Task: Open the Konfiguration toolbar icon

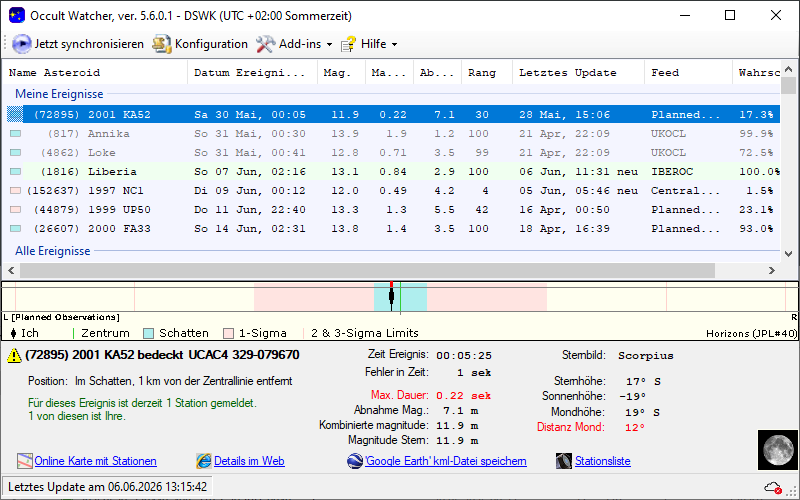Action: coord(161,44)
